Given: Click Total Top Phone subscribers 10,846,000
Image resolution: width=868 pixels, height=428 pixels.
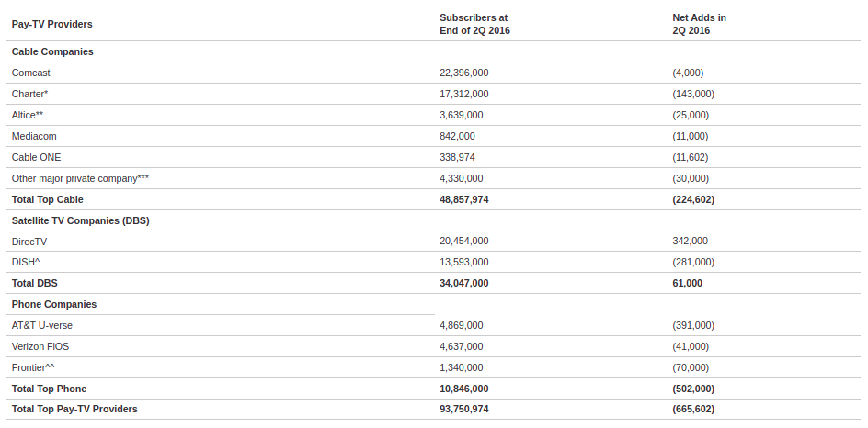Looking at the screenshot, I should click(464, 389).
